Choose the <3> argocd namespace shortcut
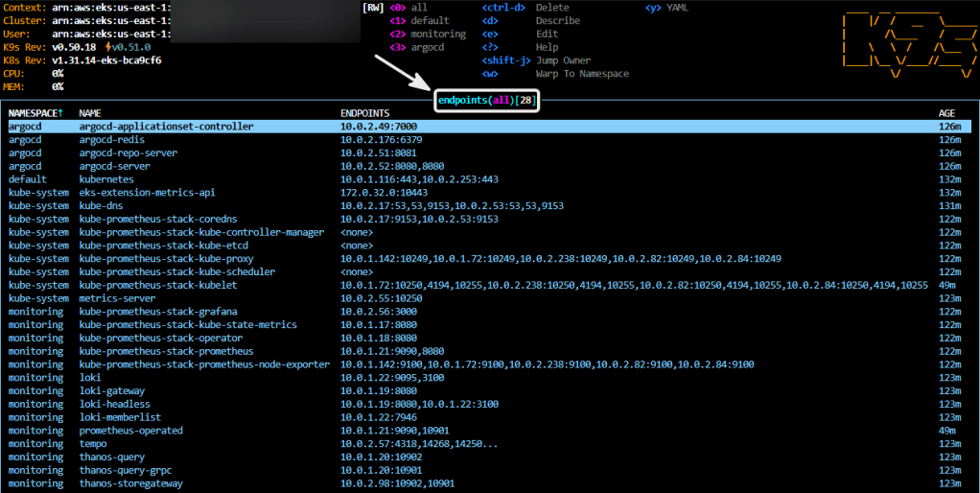Image resolution: width=980 pixels, height=493 pixels. (416, 47)
